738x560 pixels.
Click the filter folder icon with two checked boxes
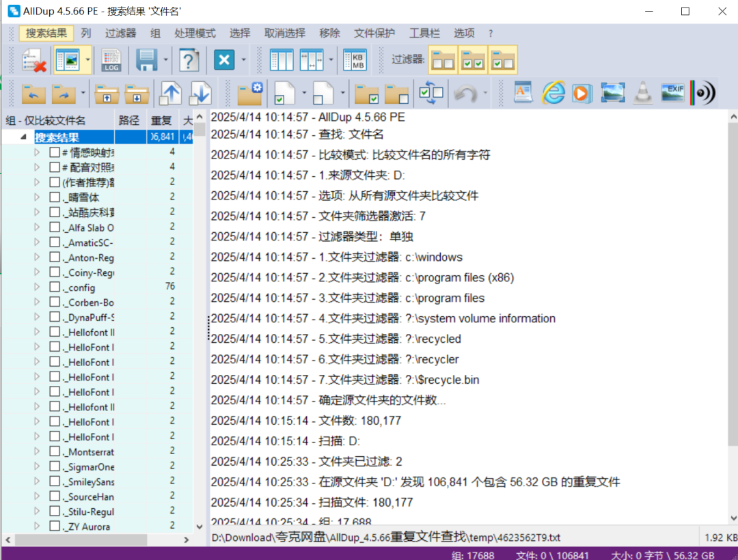click(x=473, y=60)
